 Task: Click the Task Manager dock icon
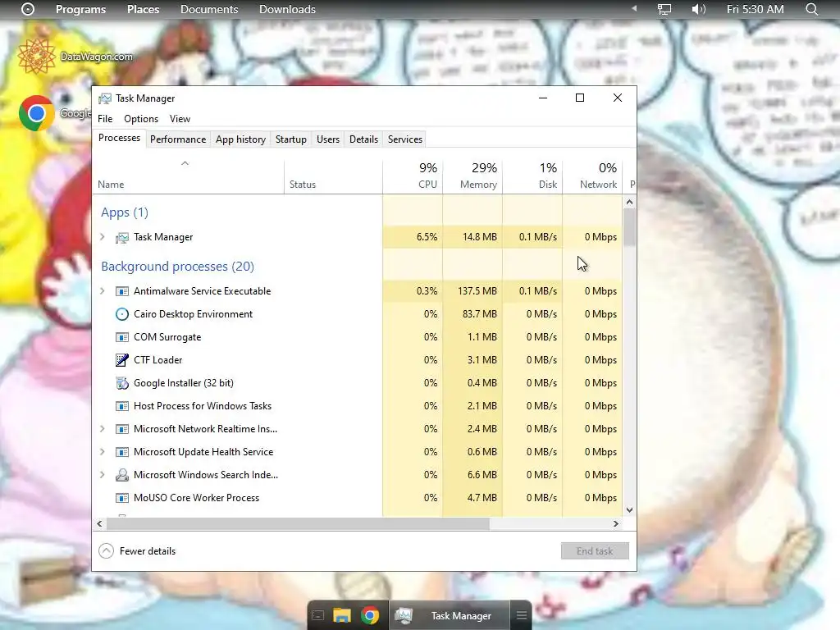(404, 615)
